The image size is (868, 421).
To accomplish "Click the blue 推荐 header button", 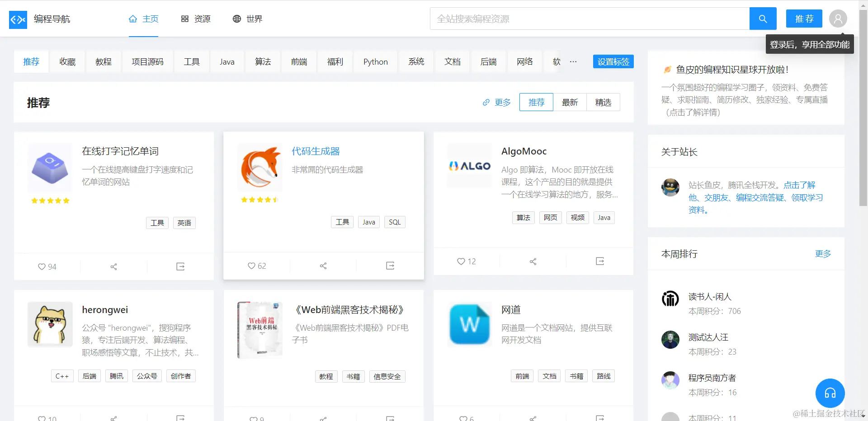I will pos(804,19).
